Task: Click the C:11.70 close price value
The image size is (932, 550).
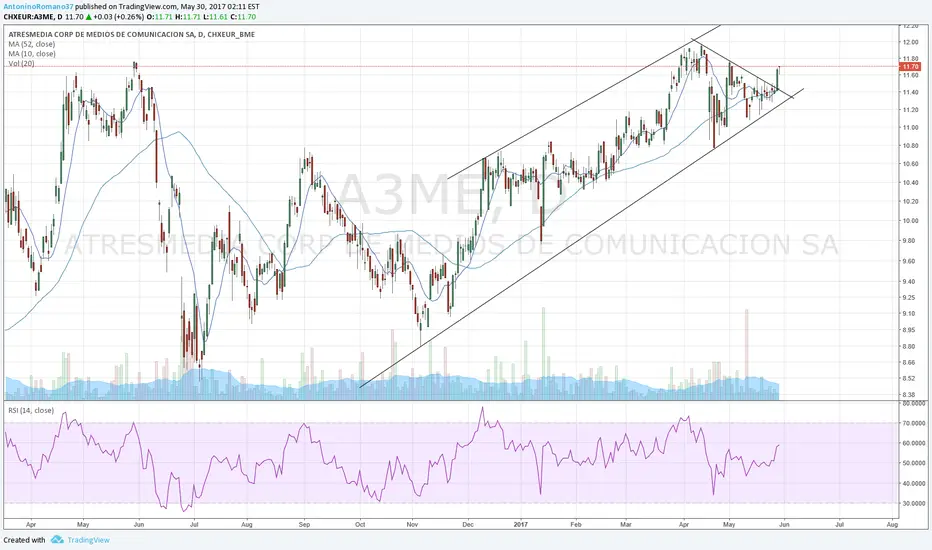Action: click(243, 17)
